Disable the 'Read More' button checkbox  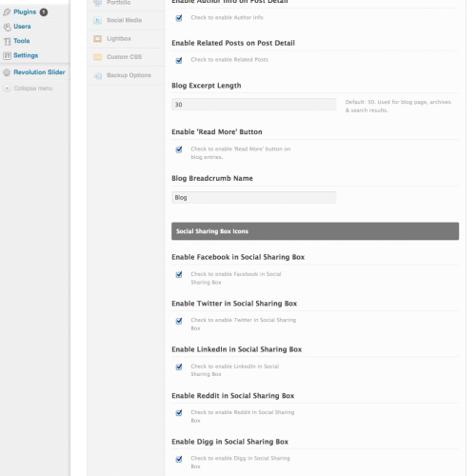pyautogui.click(x=179, y=149)
